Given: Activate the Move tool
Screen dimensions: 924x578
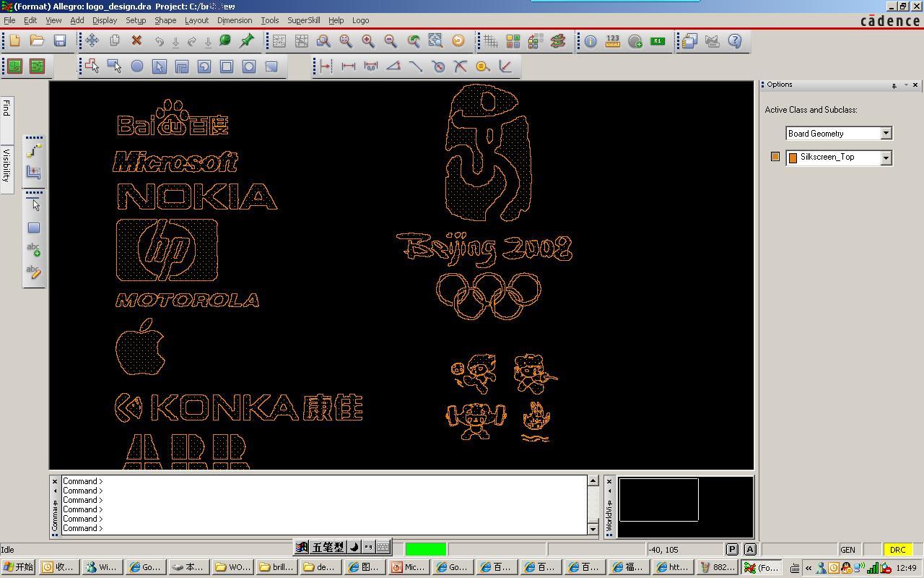Looking at the screenshot, I should coord(92,41).
